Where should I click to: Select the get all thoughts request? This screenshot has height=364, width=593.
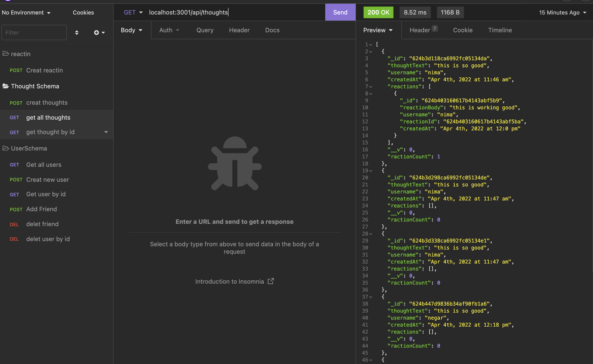(x=48, y=117)
